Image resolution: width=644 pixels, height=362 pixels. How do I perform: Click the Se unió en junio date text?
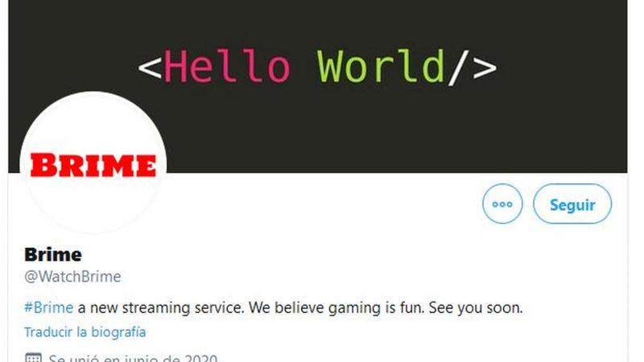[x=133, y=357]
